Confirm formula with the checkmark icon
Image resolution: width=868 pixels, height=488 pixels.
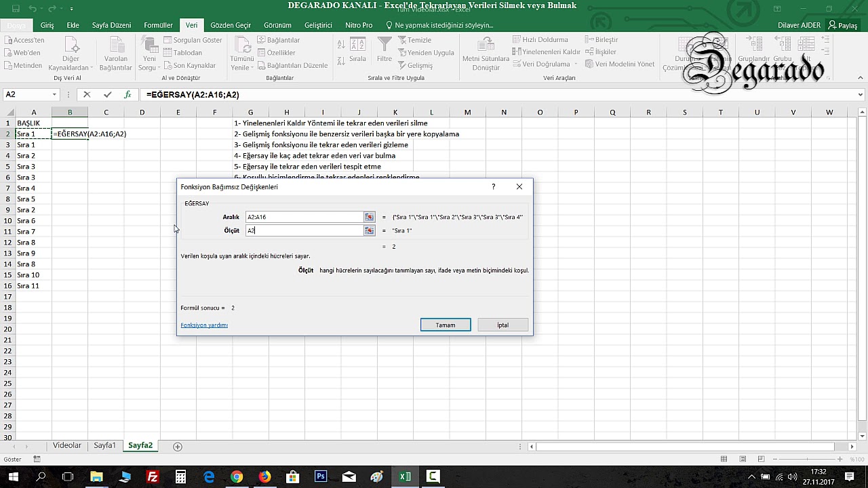pos(108,95)
